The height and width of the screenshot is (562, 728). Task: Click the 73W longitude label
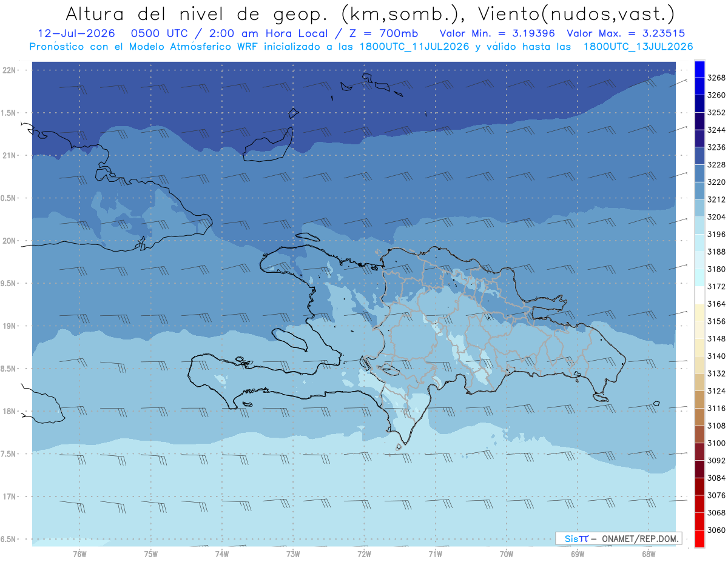pyautogui.click(x=293, y=554)
